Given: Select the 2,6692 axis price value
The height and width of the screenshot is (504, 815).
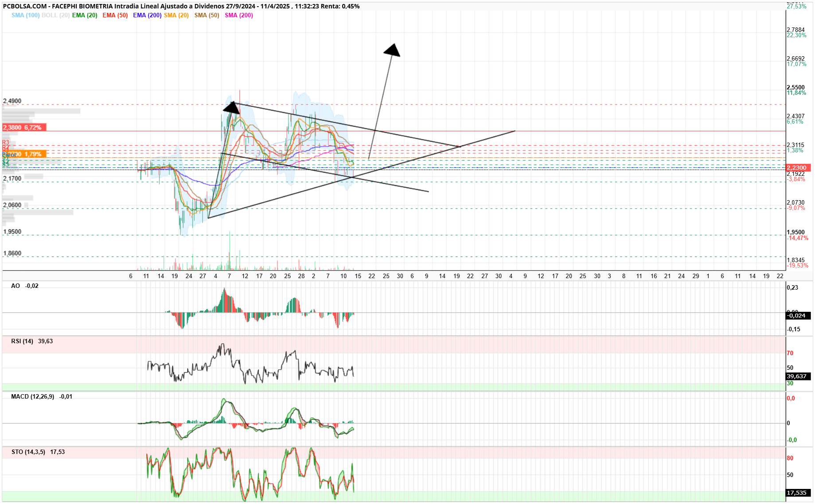Looking at the screenshot, I should (796, 58).
